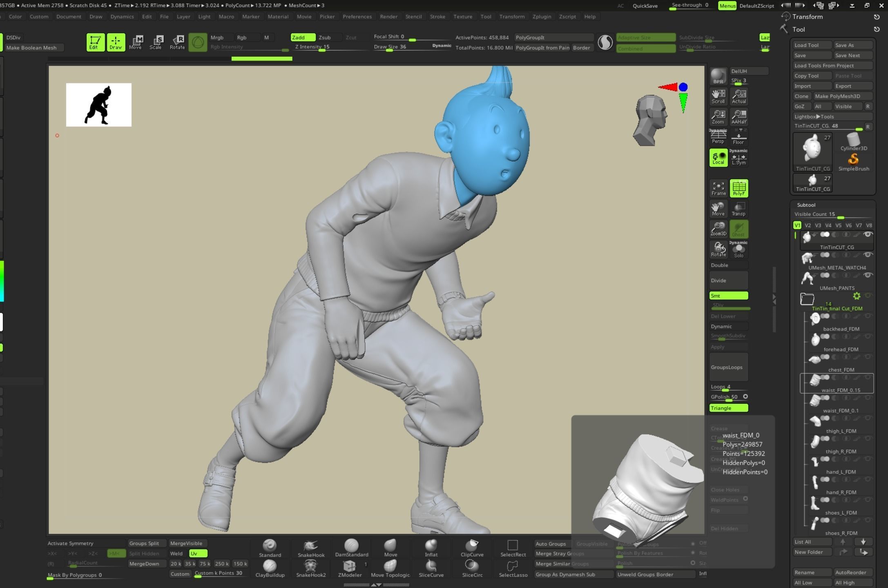The height and width of the screenshot is (588, 888).
Task: Click the Actual size icon
Action: pyautogui.click(x=739, y=96)
